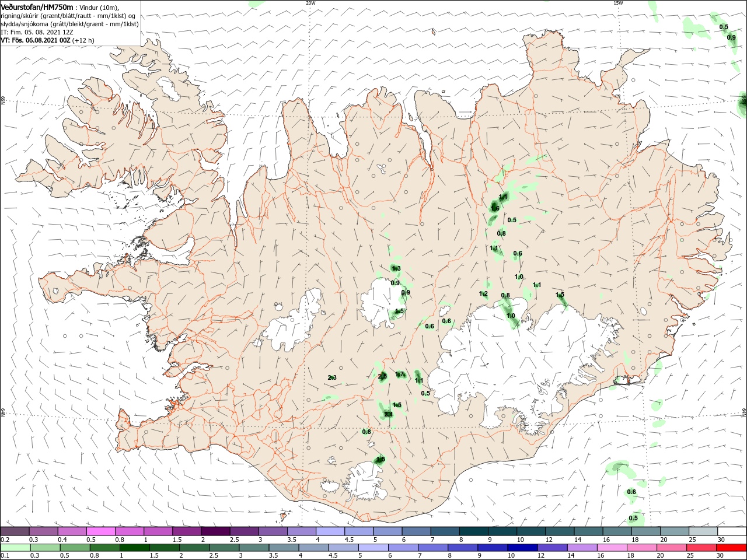This screenshot has height=560, width=747.
Task: Pick the dark blue 10 mm rain swatch
Action: [x=521, y=548]
